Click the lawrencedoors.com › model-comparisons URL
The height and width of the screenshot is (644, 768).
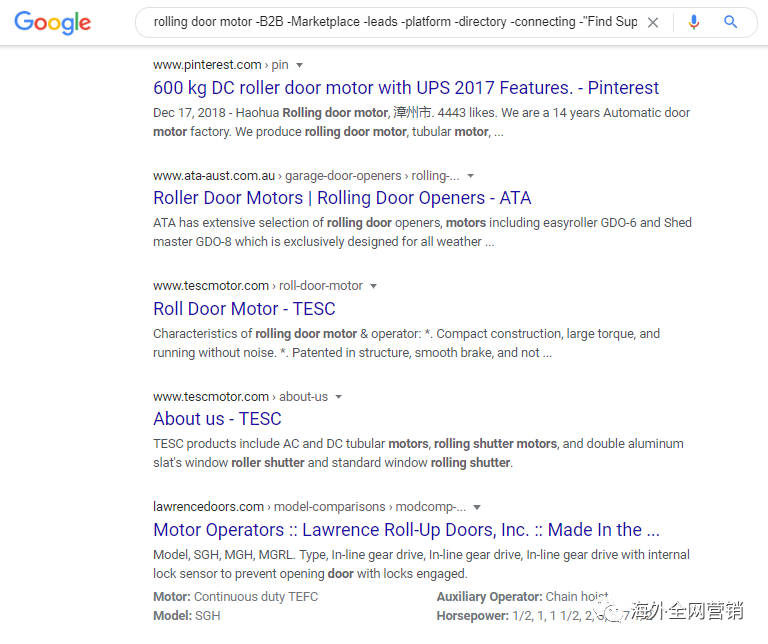coord(309,506)
